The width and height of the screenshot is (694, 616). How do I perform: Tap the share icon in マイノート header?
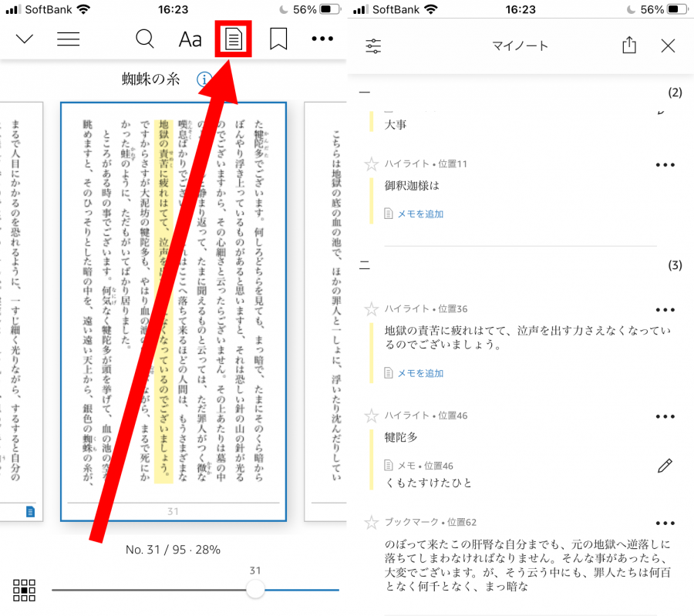628,45
